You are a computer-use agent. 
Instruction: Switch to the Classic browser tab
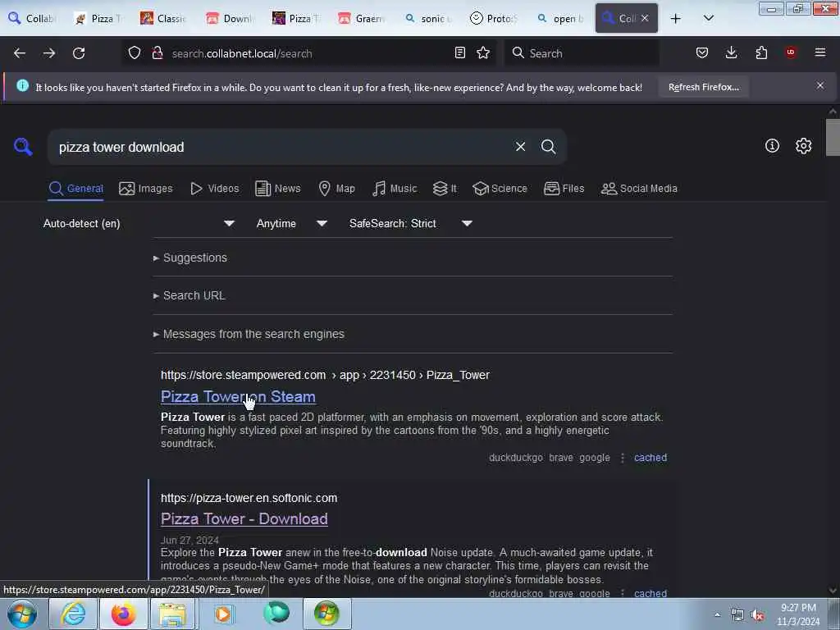point(163,19)
